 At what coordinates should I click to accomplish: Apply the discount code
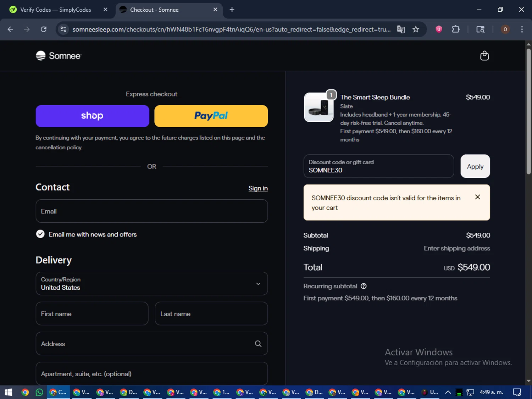point(475,166)
